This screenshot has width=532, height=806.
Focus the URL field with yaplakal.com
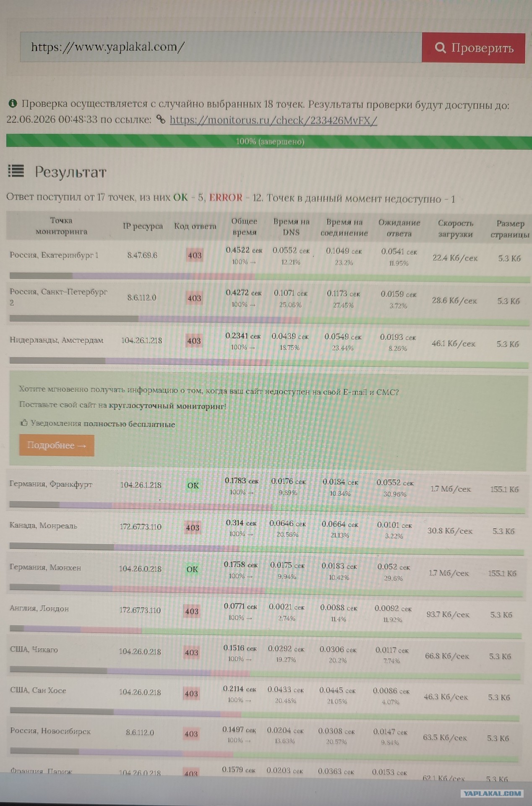(221, 47)
